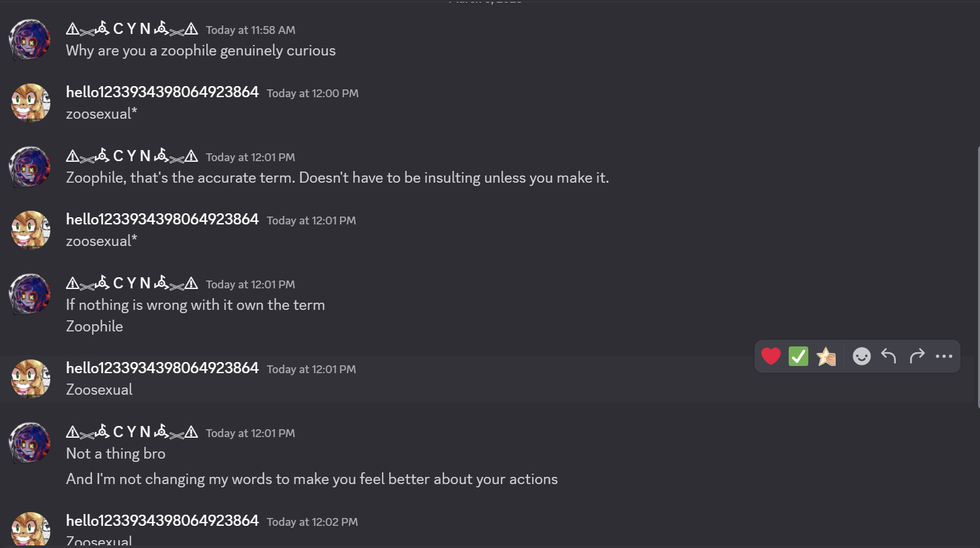Click the reply arrow icon
This screenshot has width=980, height=548.
[x=889, y=356]
